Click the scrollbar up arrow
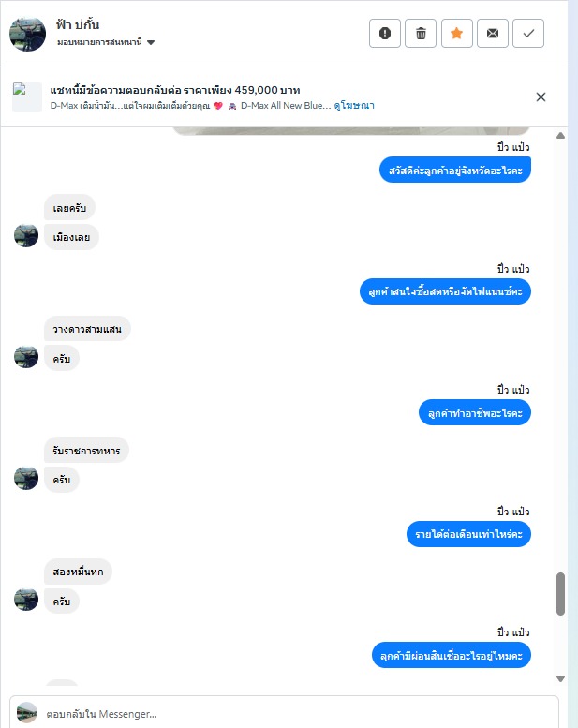Screen dimensions: 578x728 coord(560,136)
